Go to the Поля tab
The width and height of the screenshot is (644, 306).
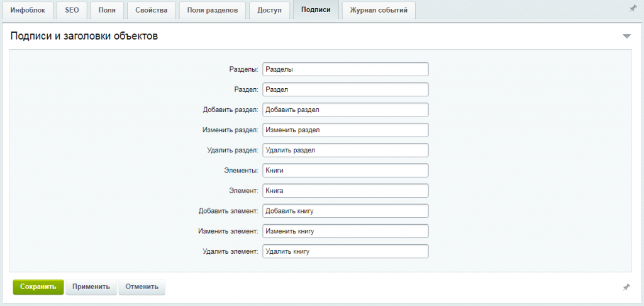click(107, 10)
